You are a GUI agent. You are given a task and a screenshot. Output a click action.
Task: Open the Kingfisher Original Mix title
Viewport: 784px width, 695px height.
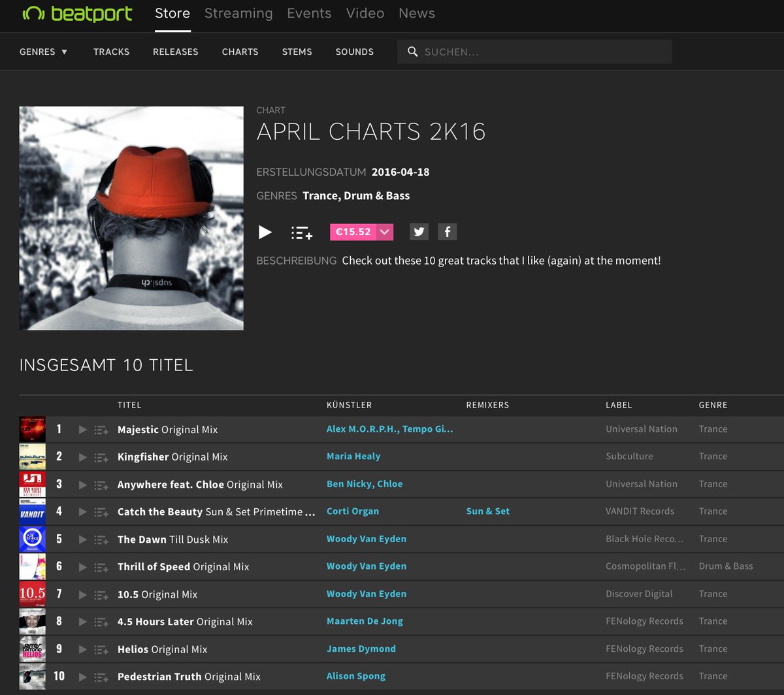[172, 457]
